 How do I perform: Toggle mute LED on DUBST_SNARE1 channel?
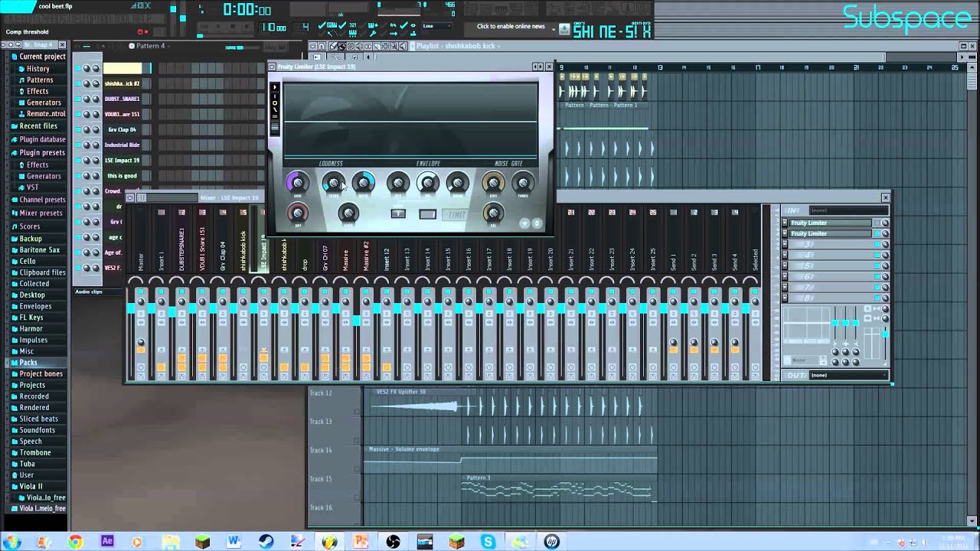coord(77,99)
